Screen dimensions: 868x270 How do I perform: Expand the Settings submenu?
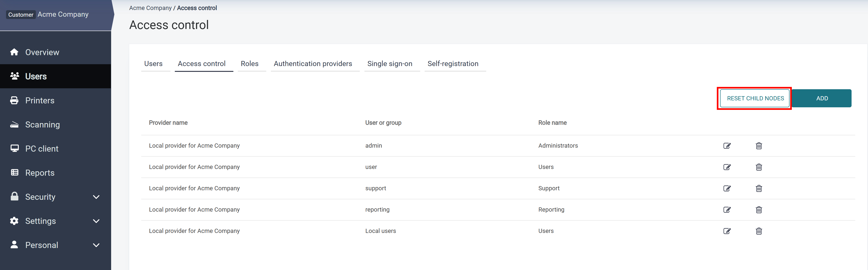[x=96, y=221]
